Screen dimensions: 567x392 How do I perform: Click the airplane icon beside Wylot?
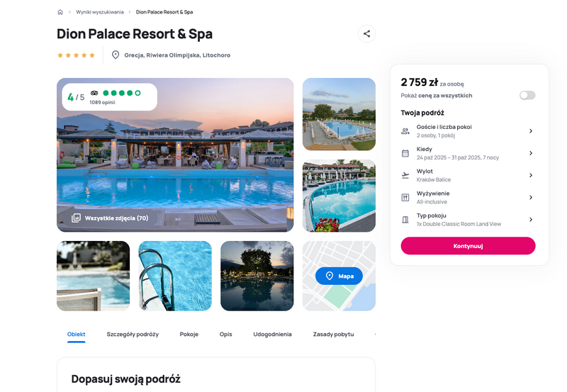coord(405,175)
